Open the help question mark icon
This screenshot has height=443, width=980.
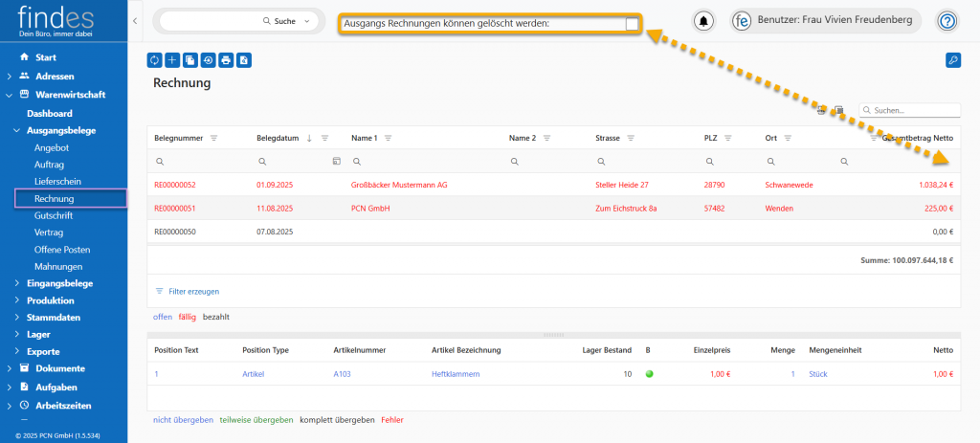point(947,21)
